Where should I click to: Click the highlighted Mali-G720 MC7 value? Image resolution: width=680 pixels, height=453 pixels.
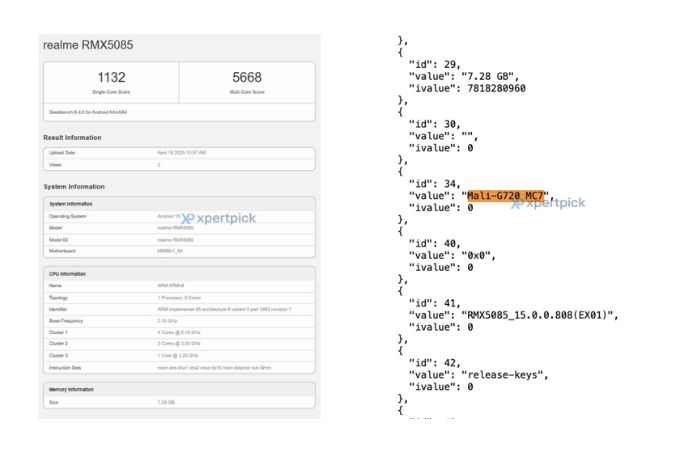point(508,196)
